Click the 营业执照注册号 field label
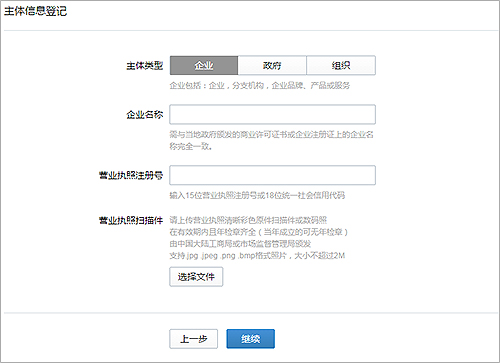Screen dimensions: 500x363 pyautogui.click(x=131, y=175)
